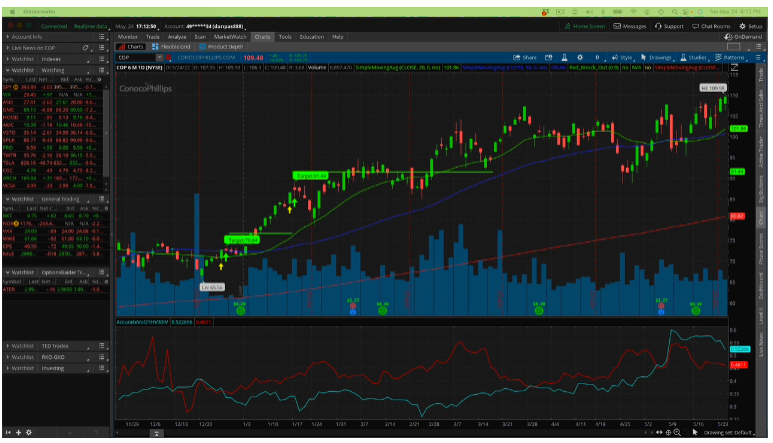This screenshot has width=773, height=443.
Task: Expand the Live News on COP section
Action: (7, 48)
